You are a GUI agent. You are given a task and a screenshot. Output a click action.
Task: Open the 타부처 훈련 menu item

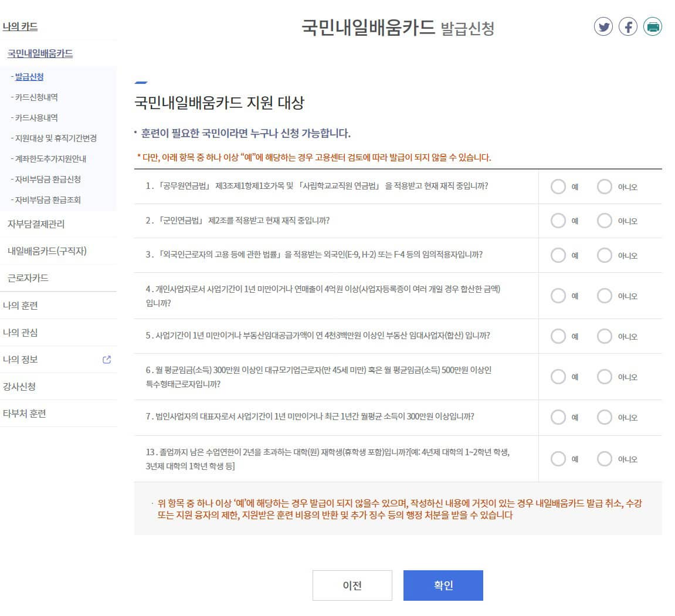pyautogui.click(x=25, y=414)
